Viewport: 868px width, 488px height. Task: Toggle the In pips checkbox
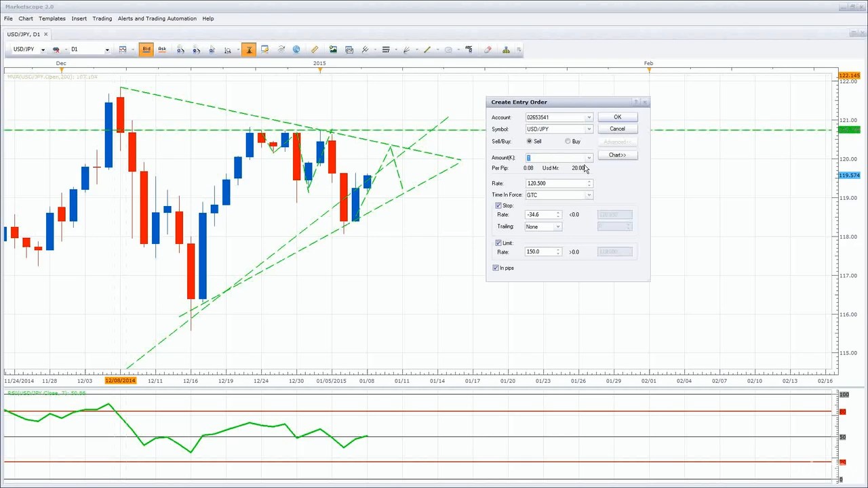pyautogui.click(x=496, y=268)
